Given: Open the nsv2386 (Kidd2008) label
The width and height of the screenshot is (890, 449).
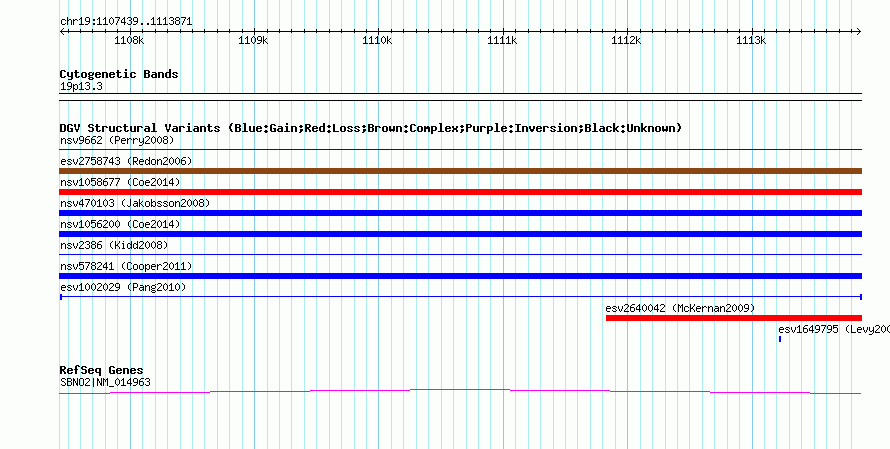Looking at the screenshot, I should (x=114, y=245).
